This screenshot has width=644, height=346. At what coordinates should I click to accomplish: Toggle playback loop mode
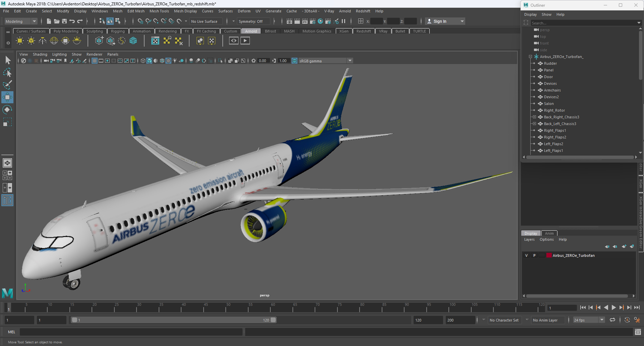pyautogui.click(x=612, y=320)
